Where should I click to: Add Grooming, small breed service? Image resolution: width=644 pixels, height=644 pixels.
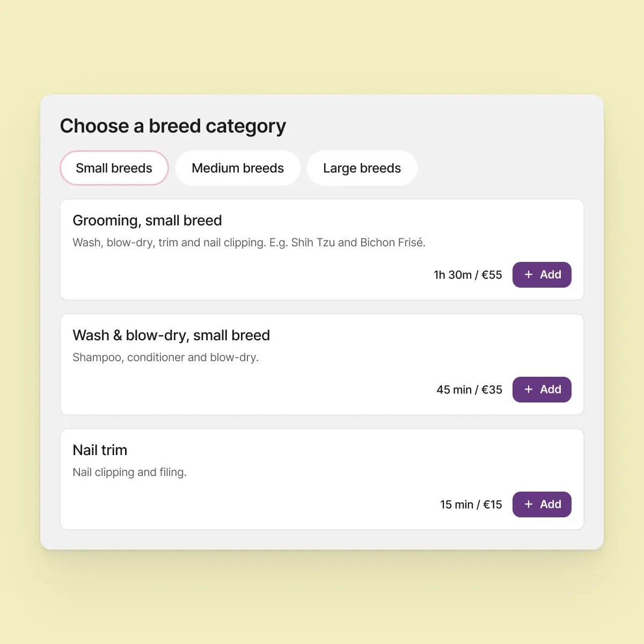542,275
